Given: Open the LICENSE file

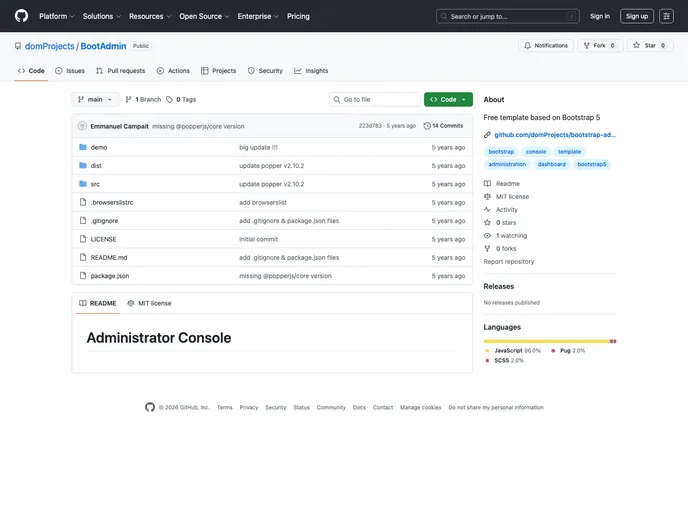Looking at the screenshot, I should pyautogui.click(x=104, y=240).
